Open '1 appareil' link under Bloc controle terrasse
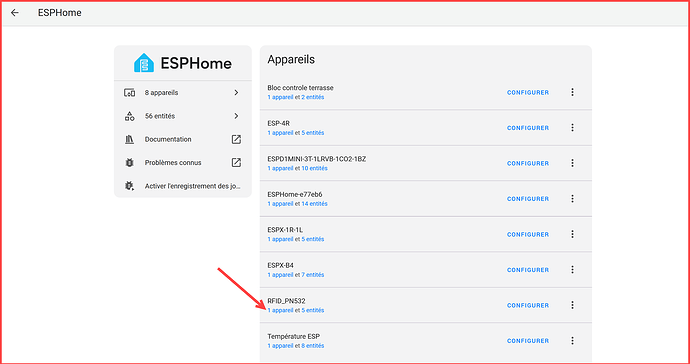 280,97
